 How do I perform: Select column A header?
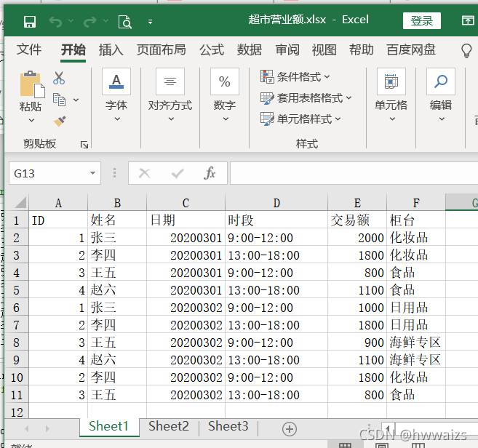[x=58, y=202]
